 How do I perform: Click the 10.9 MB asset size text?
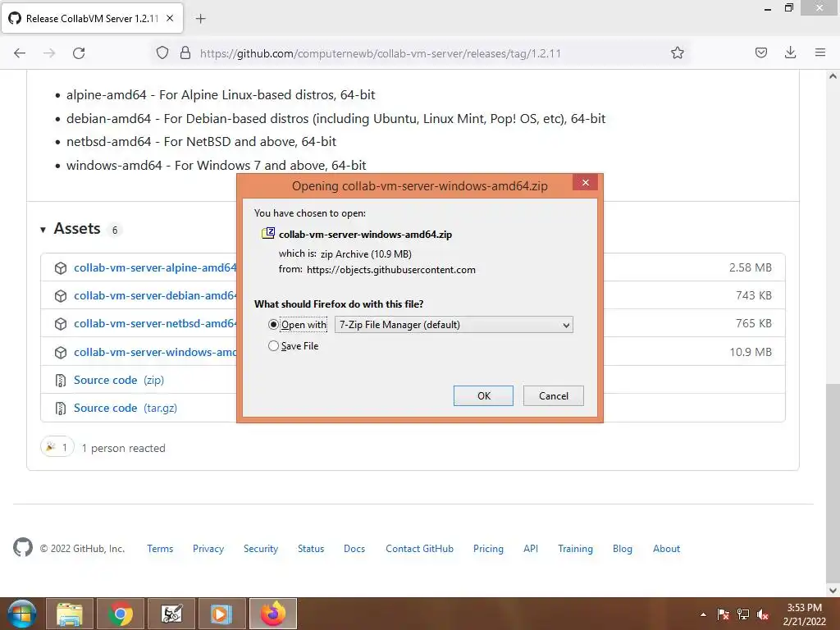750,352
